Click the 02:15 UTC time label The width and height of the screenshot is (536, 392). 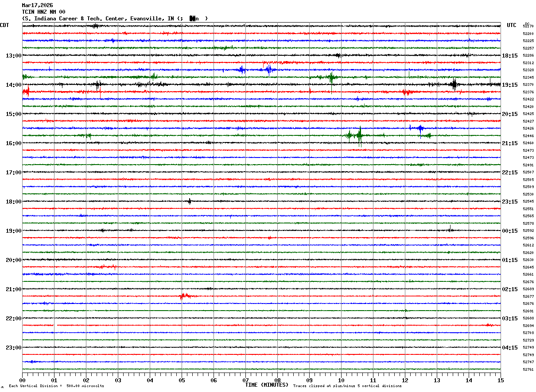click(x=510, y=289)
